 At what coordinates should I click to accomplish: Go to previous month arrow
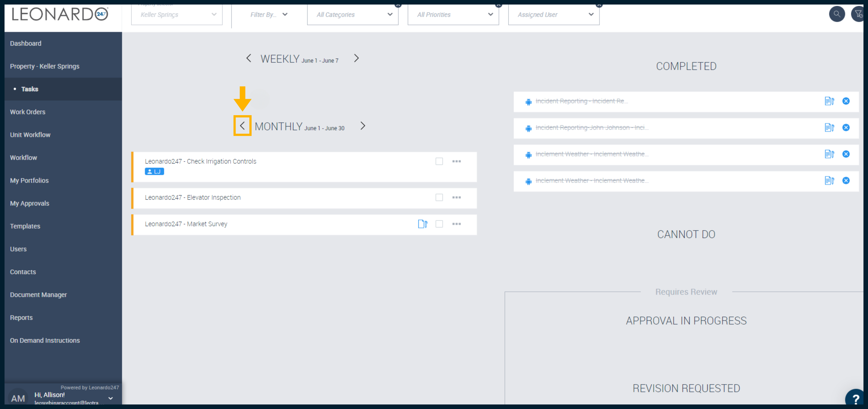[242, 126]
